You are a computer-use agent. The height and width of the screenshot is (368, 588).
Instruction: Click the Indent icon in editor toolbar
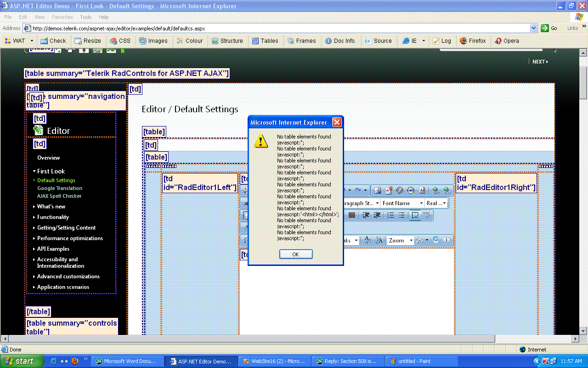click(x=366, y=215)
